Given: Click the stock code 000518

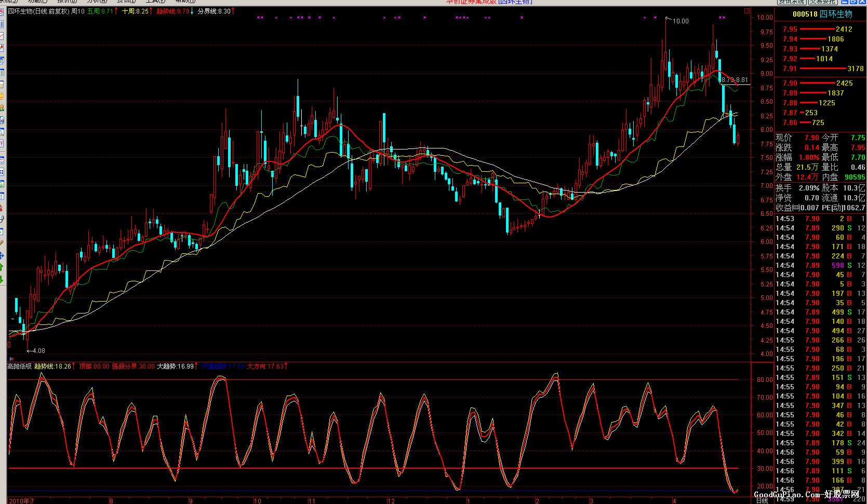Looking at the screenshot, I should pyautogui.click(x=805, y=14).
